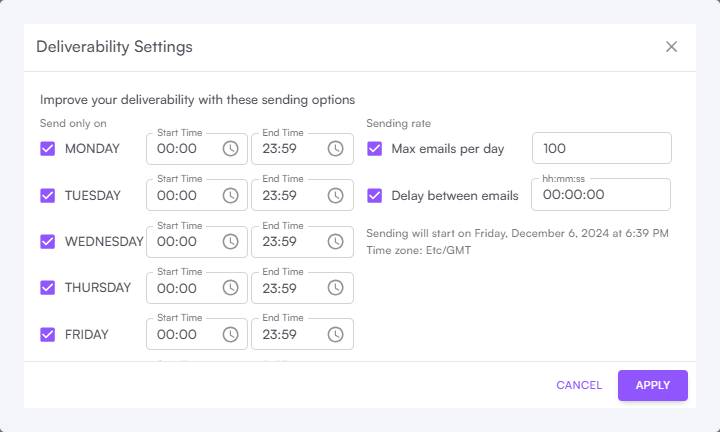
Task: Open Friday end time clock picker
Action: [x=336, y=334]
